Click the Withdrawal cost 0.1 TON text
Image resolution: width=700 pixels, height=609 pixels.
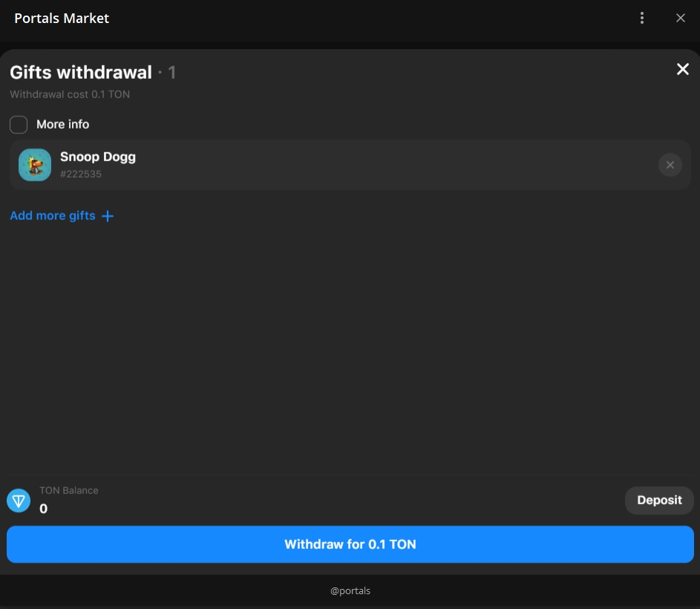point(70,94)
